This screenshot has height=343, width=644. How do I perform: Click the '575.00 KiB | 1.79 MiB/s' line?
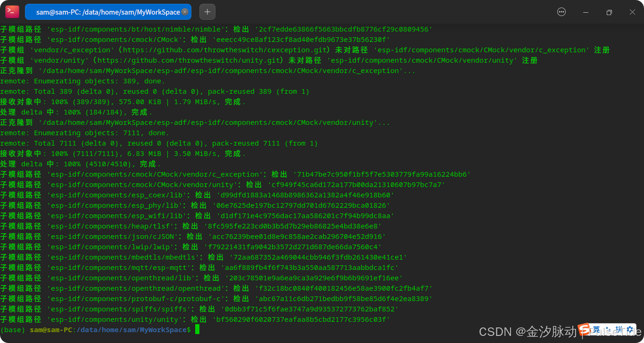coord(123,102)
